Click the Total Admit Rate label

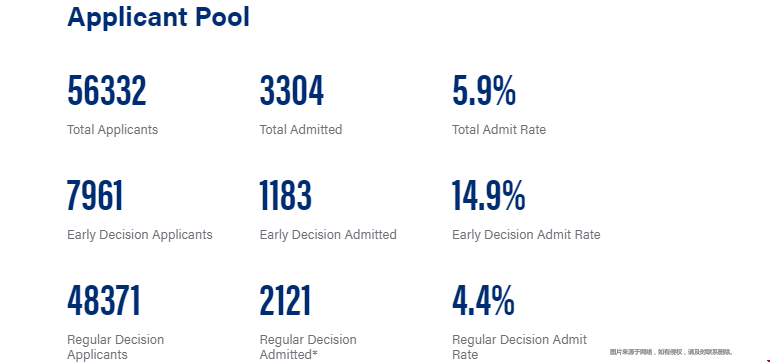499,130
